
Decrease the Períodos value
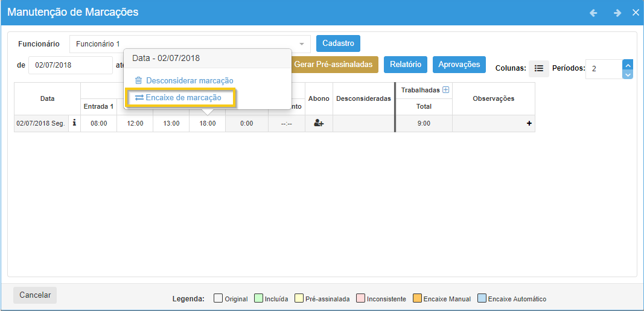(x=628, y=74)
